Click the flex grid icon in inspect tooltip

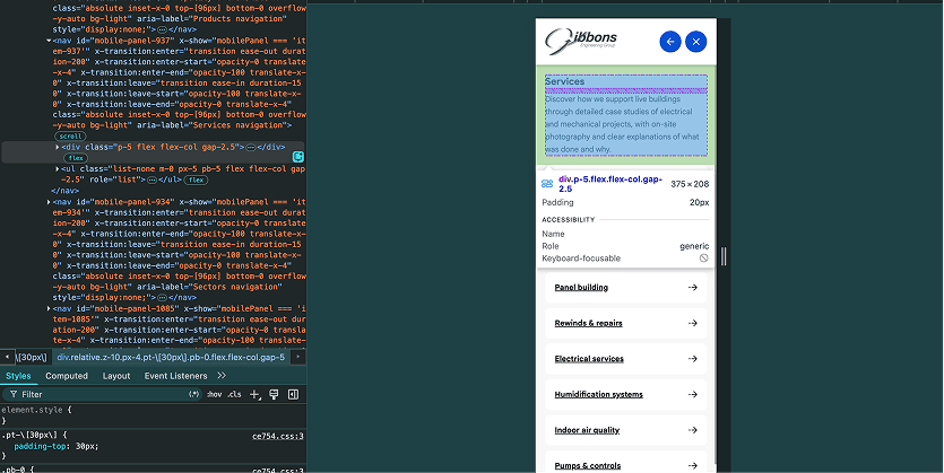click(547, 184)
